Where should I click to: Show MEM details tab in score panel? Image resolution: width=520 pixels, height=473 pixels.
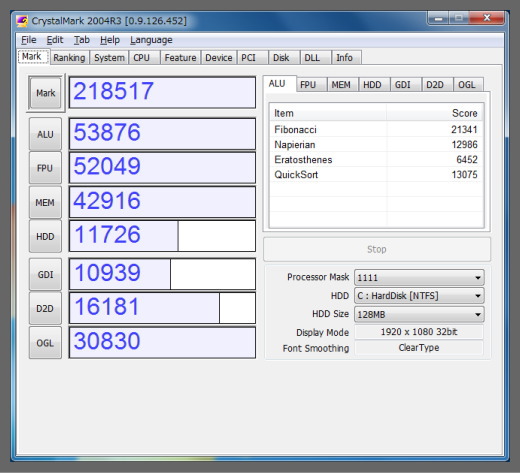[x=343, y=85]
